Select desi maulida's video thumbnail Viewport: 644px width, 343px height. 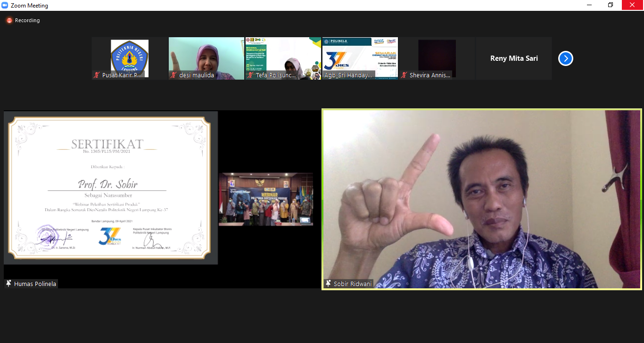point(206,56)
